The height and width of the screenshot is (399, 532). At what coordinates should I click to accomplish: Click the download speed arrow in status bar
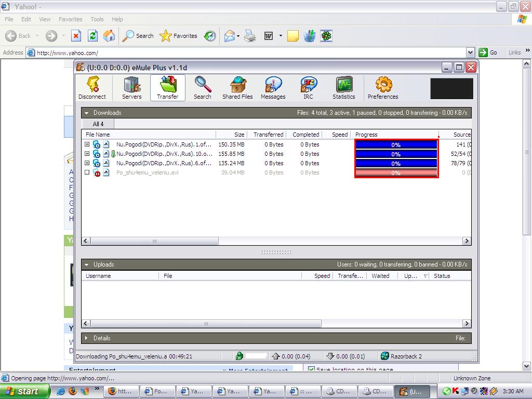click(330, 356)
